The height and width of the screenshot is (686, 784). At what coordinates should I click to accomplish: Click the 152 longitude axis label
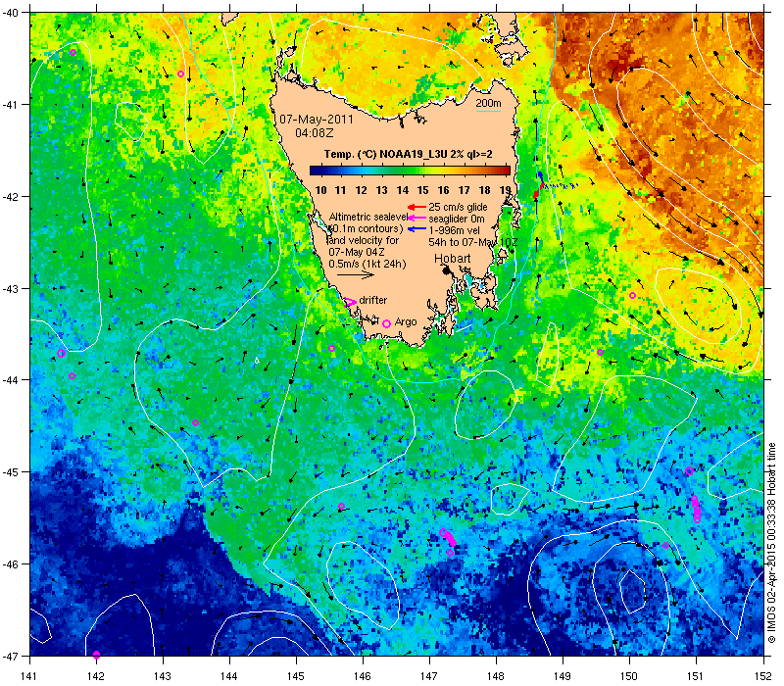pyautogui.click(x=764, y=676)
